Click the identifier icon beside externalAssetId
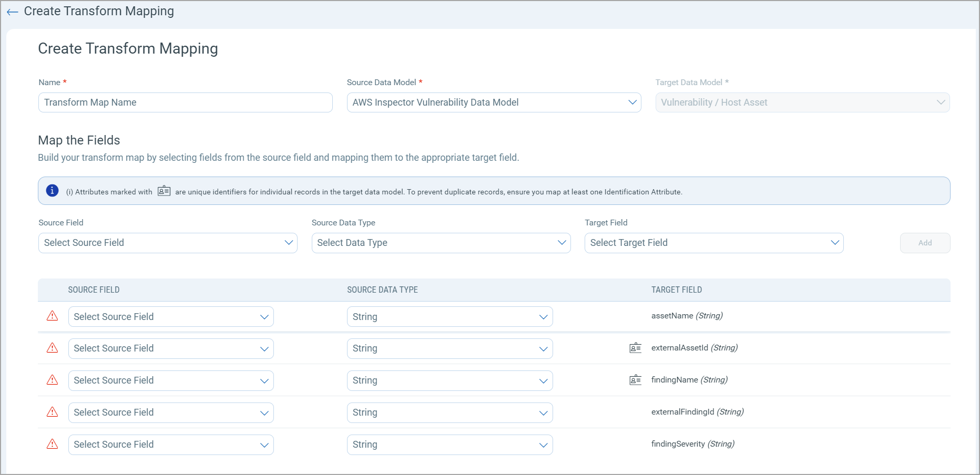The height and width of the screenshot is (475, 980). (635, 348)
